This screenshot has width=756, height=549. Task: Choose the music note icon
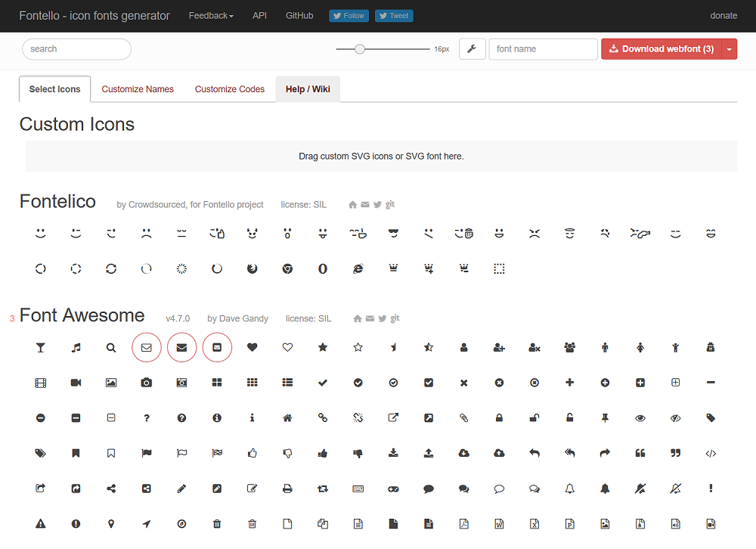(76, 347)
